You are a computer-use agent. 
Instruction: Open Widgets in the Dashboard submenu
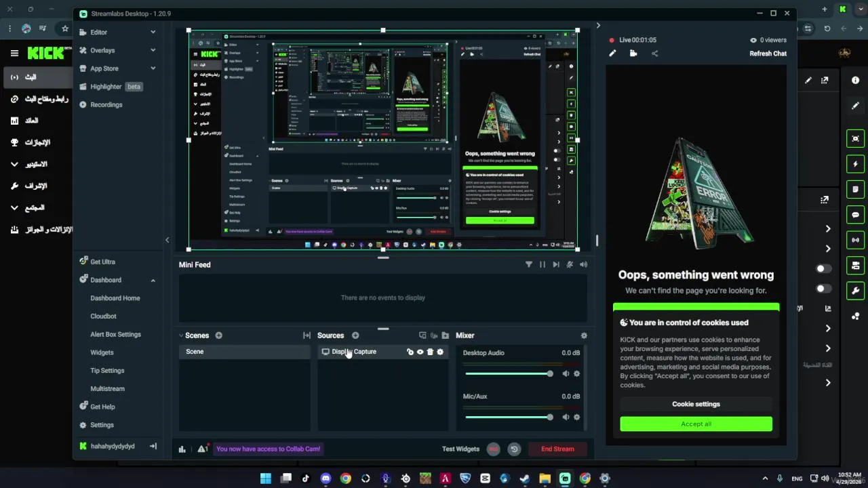[102, 352]
